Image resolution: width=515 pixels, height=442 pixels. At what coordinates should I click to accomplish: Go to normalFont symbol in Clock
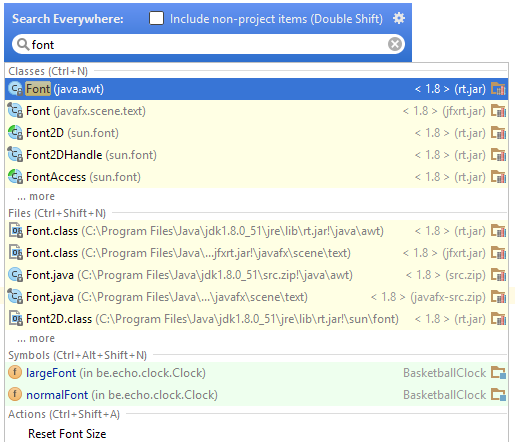(257, 395)
